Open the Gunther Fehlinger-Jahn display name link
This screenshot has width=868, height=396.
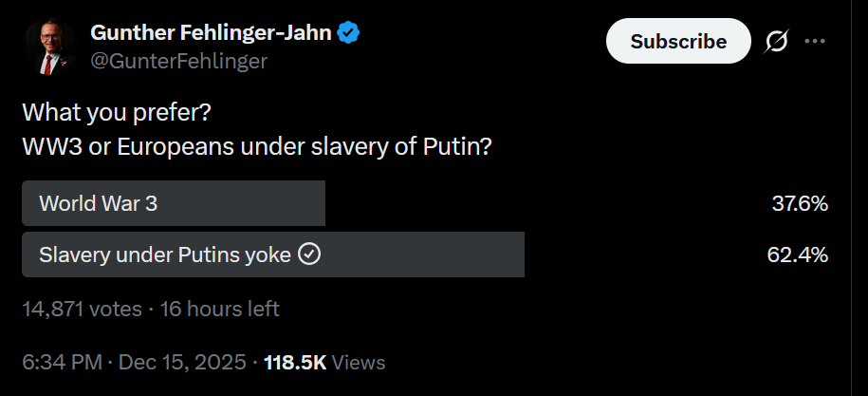click(x=211, y=33)
